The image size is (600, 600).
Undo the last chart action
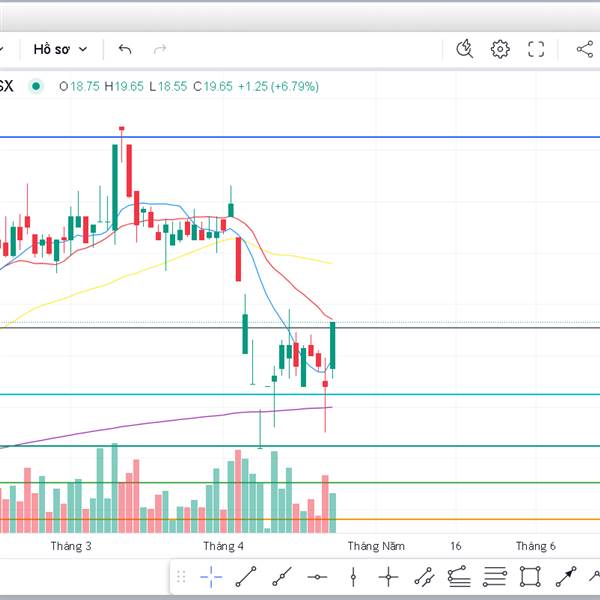pos(125,49)
